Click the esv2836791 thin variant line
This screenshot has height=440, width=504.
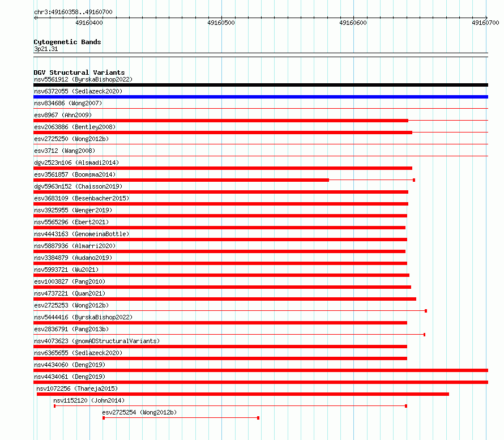(229, 335)
